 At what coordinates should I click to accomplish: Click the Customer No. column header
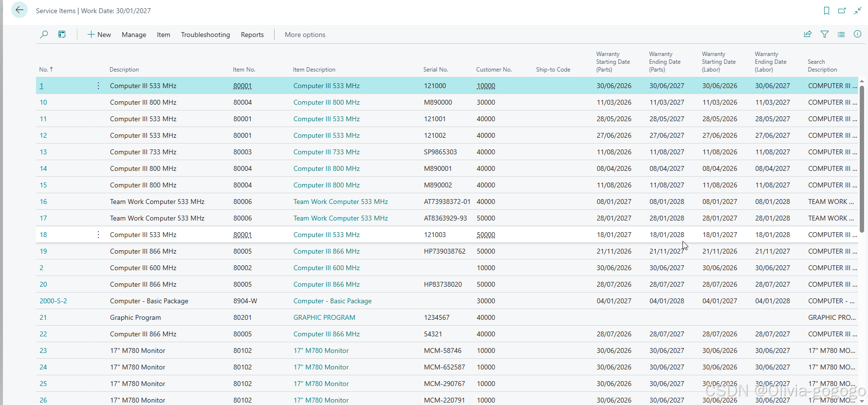point(494,70)
